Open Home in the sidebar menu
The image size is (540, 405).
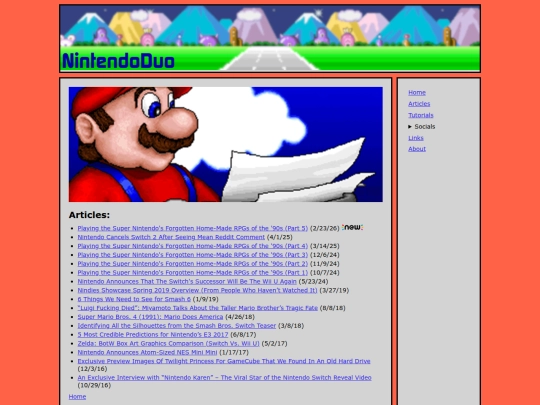pyautogui.click(x=417, y=93)
